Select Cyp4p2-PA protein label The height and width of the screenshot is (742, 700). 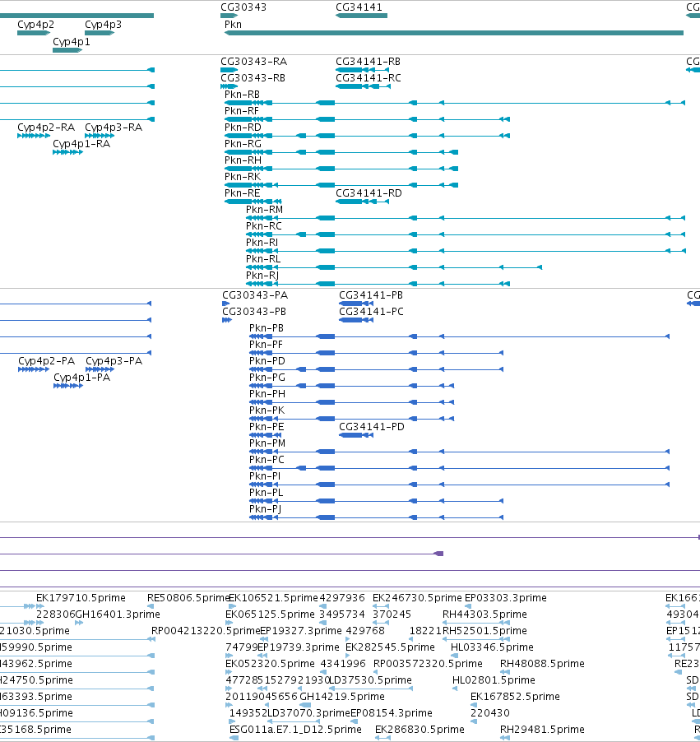point(46,361)
